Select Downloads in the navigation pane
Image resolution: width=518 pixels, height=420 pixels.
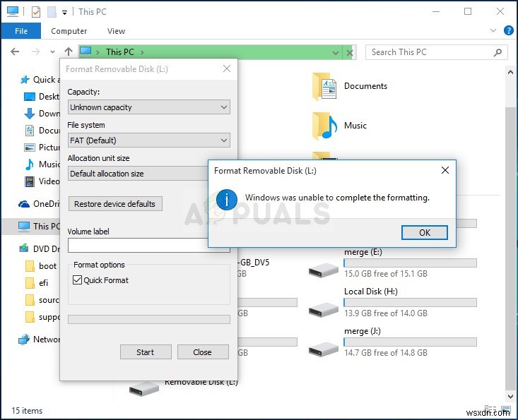(x=42, y=114)
